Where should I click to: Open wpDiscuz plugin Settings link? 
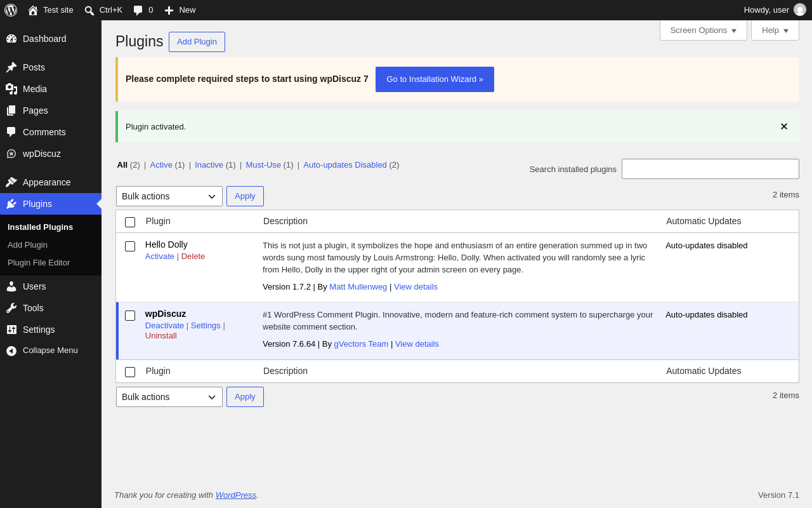(x=206, y=326)
